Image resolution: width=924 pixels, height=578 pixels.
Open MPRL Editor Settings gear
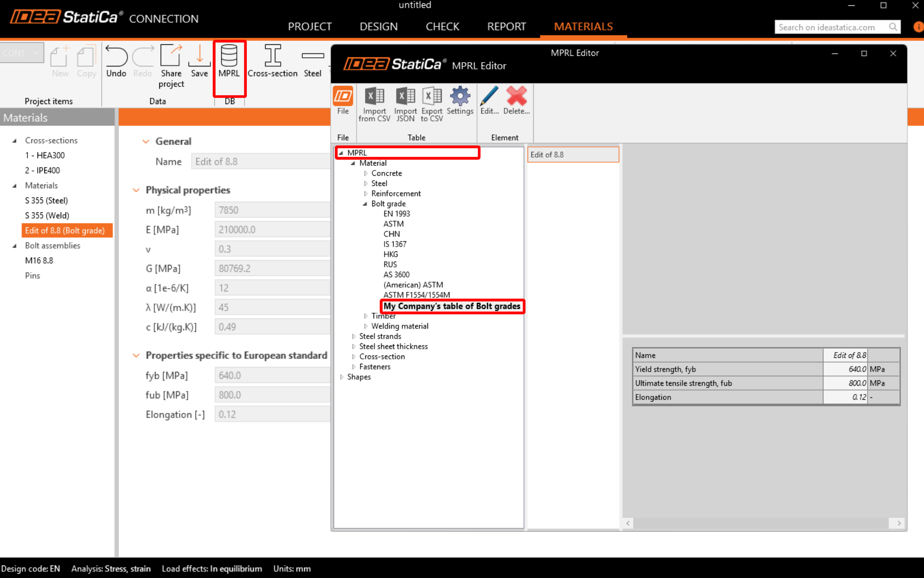click(x=460, y=96)
